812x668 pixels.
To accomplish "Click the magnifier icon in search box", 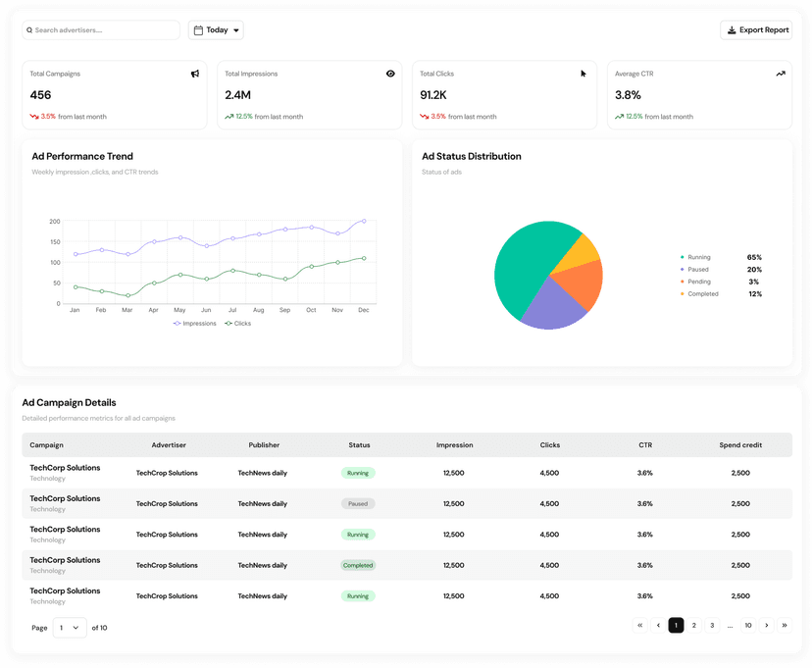I will (x=29, y=30).
